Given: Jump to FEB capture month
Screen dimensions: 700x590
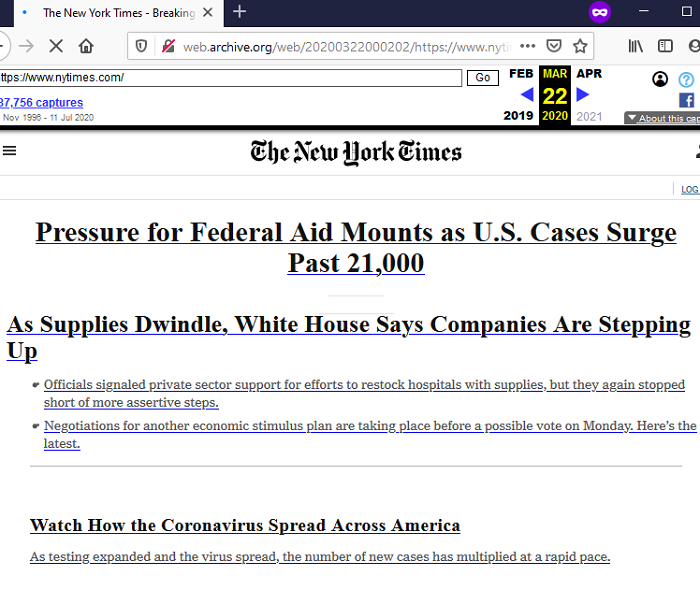Looking at the screenshot, I should (x=521, y=73).
